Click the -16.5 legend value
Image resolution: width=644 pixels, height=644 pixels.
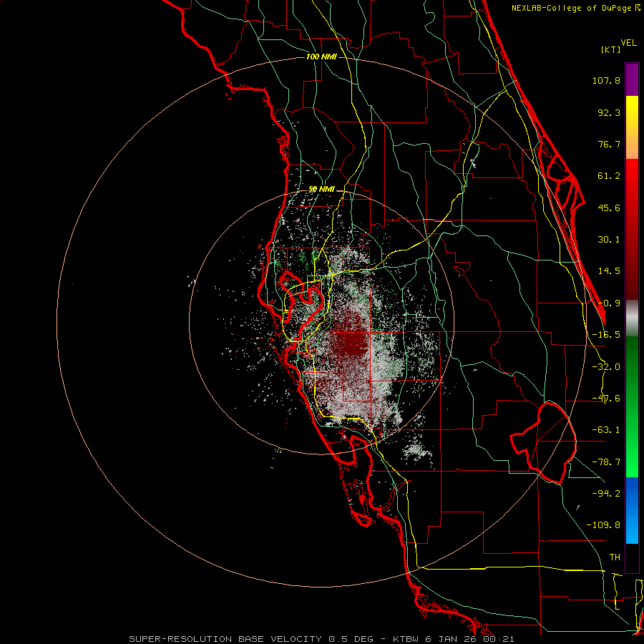[606, 335]
